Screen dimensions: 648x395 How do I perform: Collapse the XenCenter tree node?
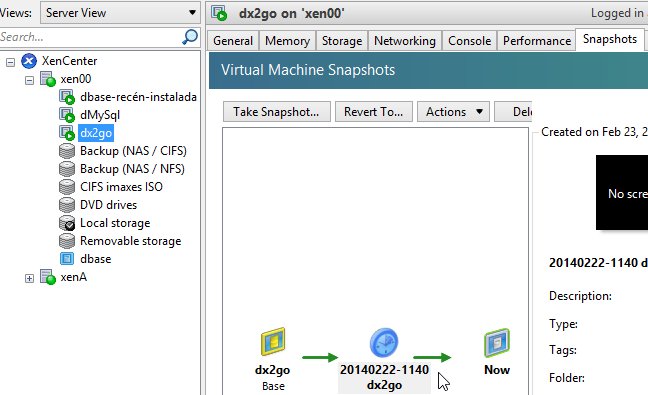(10, 62)
